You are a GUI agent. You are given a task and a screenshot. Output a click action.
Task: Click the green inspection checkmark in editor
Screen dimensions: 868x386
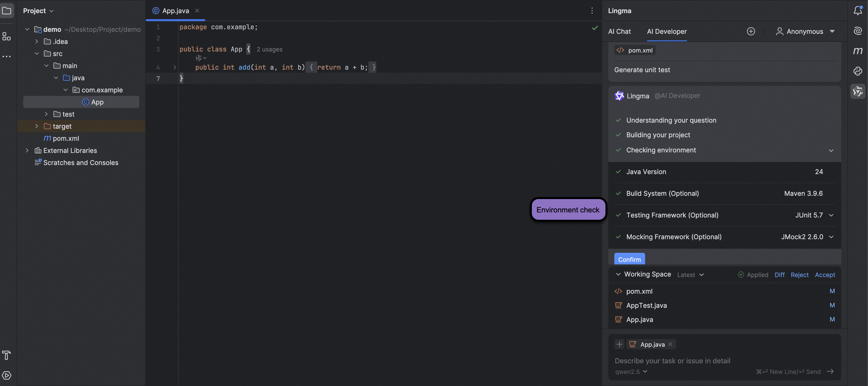point(595,28)
